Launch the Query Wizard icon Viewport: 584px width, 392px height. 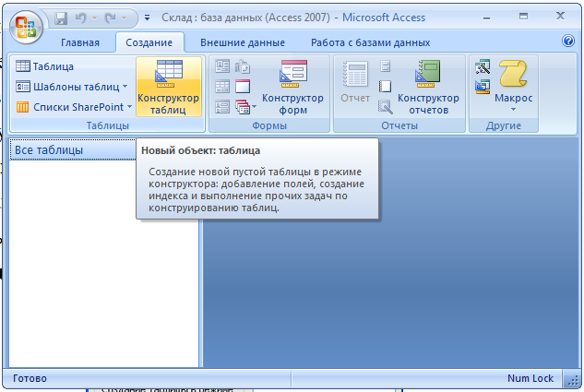point(483,66)
